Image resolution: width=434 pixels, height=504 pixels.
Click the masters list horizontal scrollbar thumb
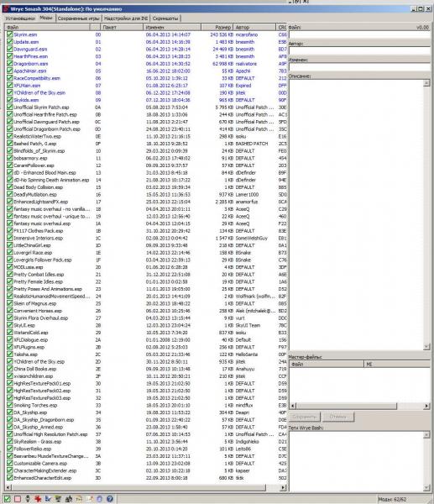pyautogui.click(x=346, y=406)
